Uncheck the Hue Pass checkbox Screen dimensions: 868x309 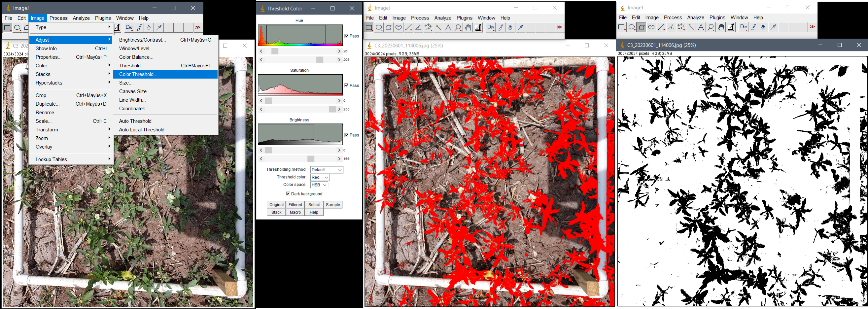pos(346,36)
